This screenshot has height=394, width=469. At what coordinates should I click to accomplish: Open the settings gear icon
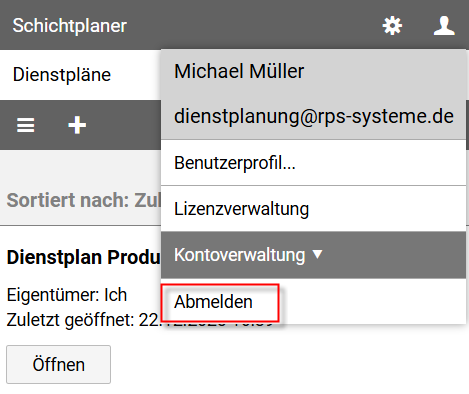coord(392,26)
